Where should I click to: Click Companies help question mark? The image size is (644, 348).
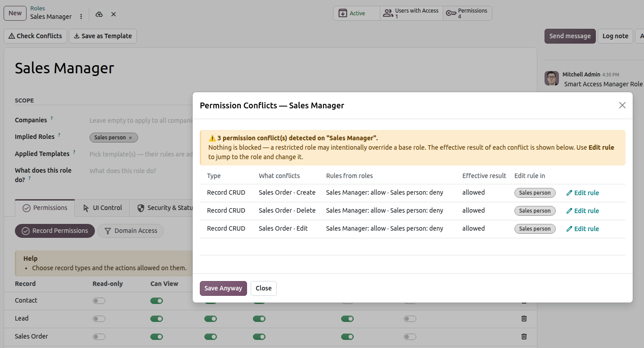coord(52,119)
